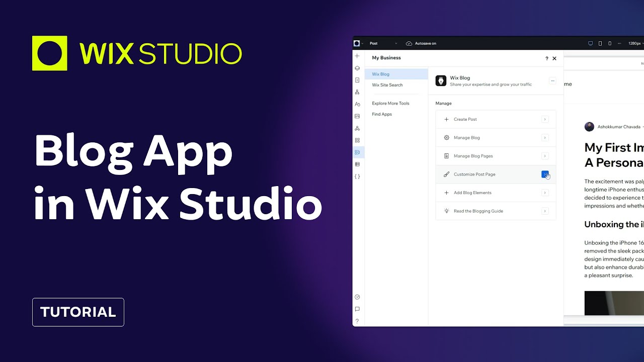The height and width of the screenshot is (362, 644).
Task: Open breakpoint more options ellipsis in top bar
Action: (619, 43)
